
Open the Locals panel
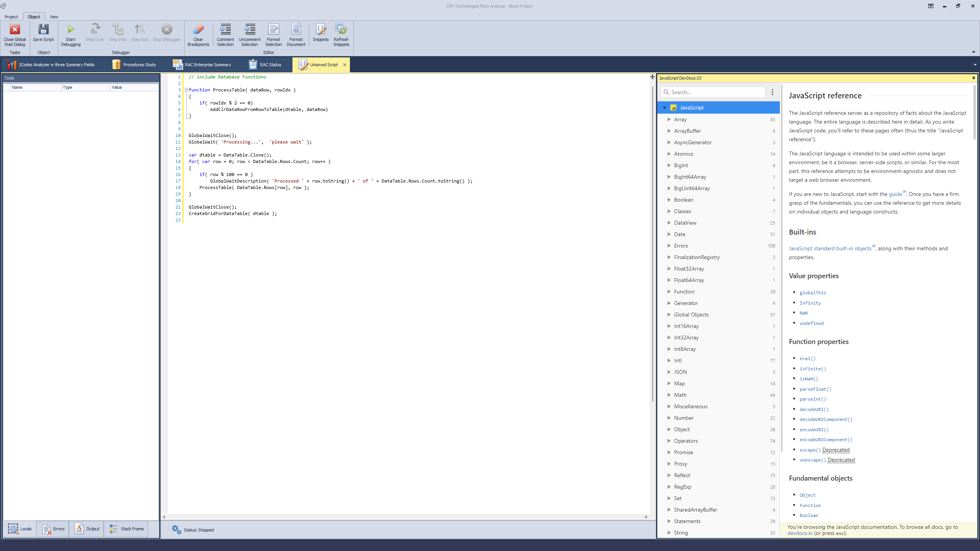pyautogui.click(x=20, y=529)
